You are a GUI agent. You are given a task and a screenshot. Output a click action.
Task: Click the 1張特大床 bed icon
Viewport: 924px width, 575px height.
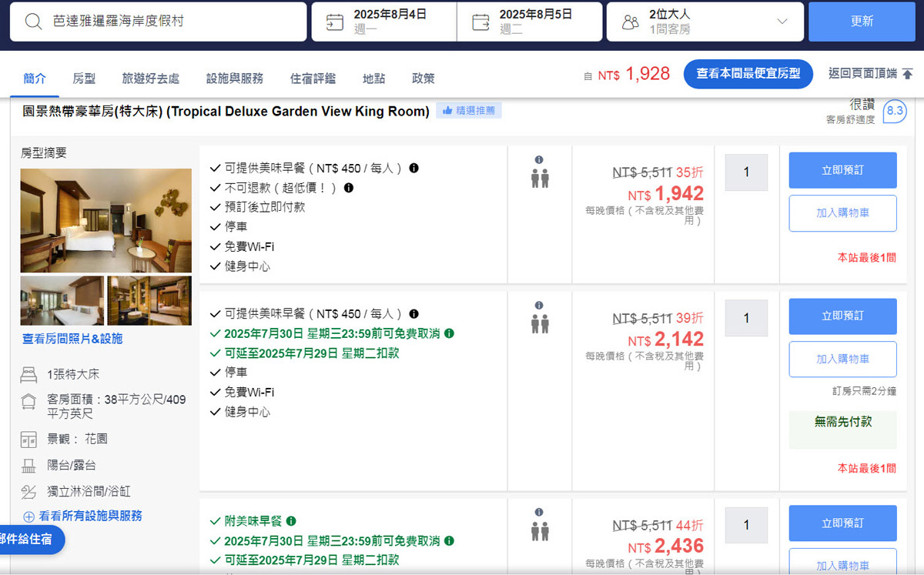pos(29,375)
